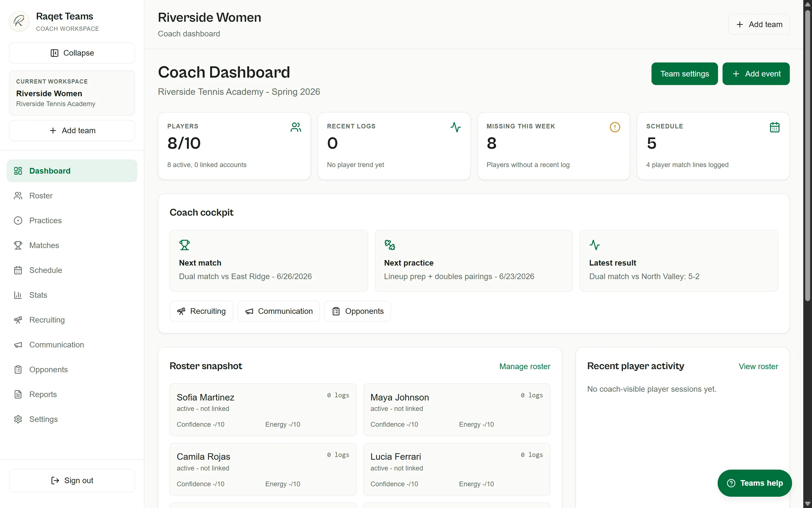Viewport: 812px width, 508px height.
Task: Open Recruiting label in sidebar navigation
Action: pos(47,320)
